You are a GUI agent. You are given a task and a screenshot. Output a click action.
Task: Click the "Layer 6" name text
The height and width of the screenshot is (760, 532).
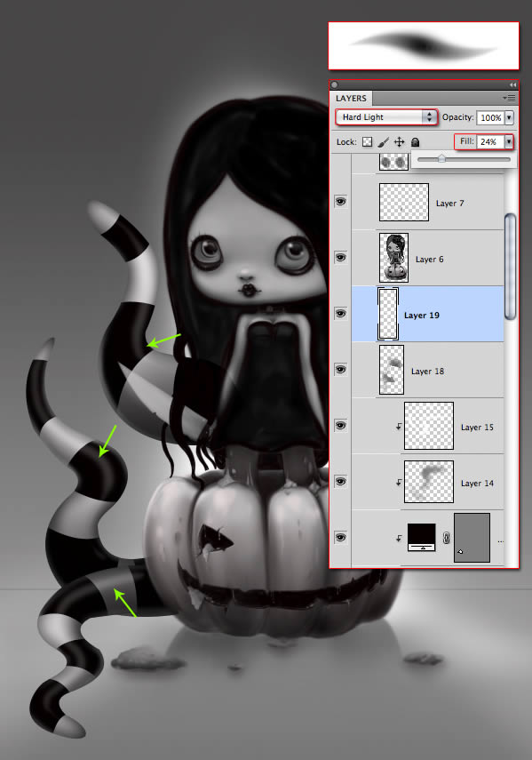429,260
